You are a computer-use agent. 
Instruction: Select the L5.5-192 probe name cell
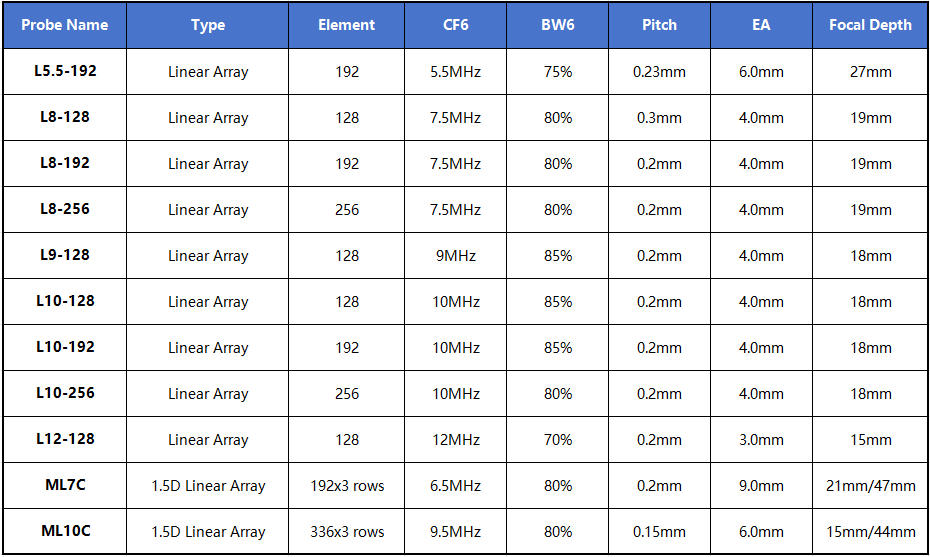tap(64, 71)
